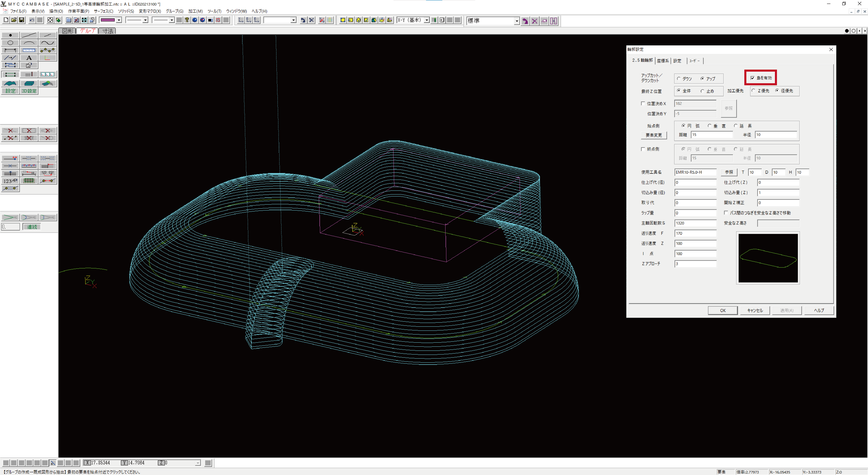Click the open file icon

point(14,20)
